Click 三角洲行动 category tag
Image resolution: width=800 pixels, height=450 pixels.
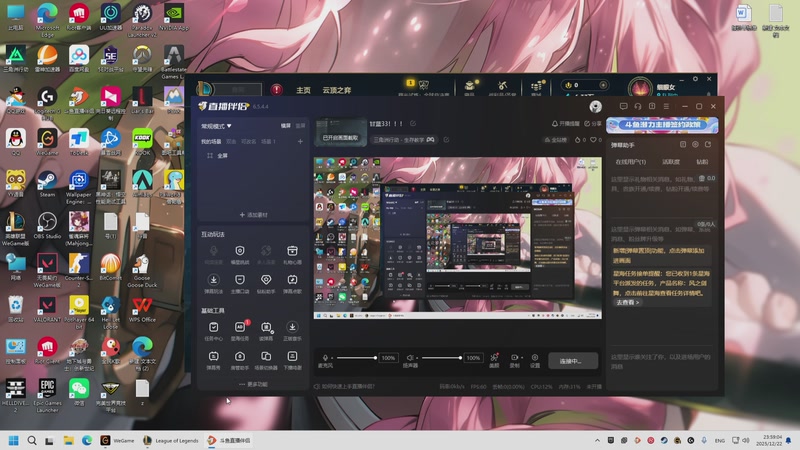click(403, 139)
